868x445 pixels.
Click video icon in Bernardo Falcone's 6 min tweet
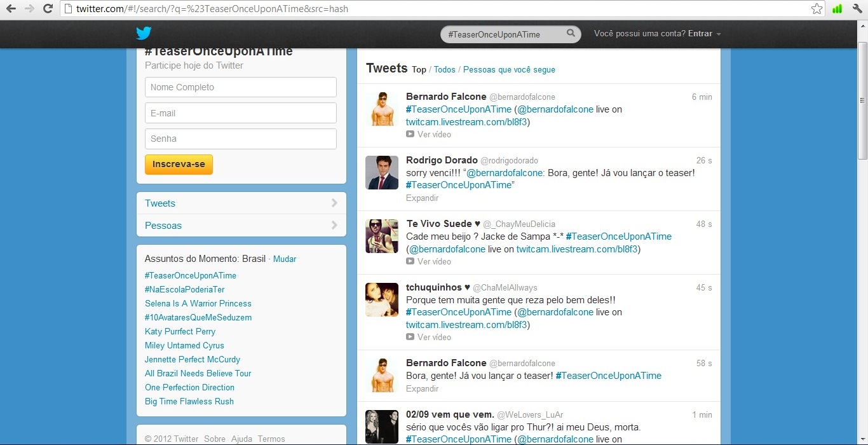[x=410, y=134]
